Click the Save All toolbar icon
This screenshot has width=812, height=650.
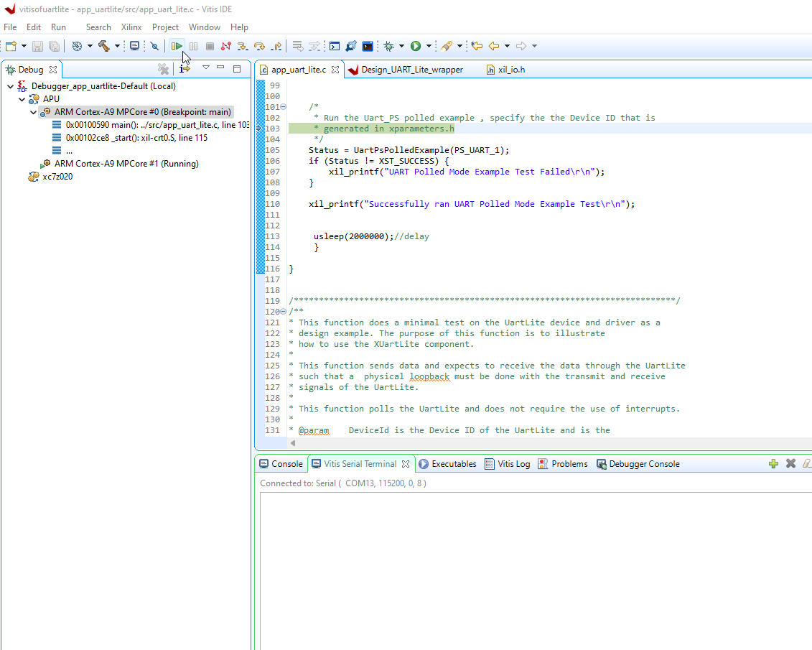click(x=54, y=46)
